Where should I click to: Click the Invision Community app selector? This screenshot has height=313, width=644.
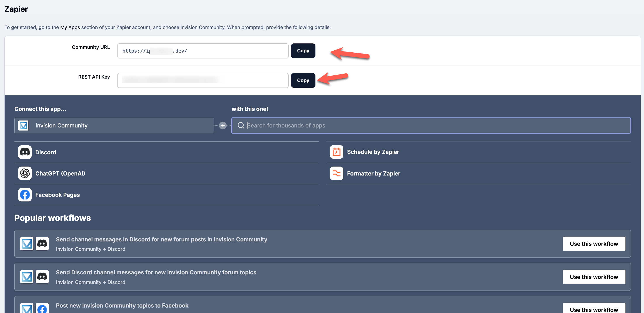114,126
